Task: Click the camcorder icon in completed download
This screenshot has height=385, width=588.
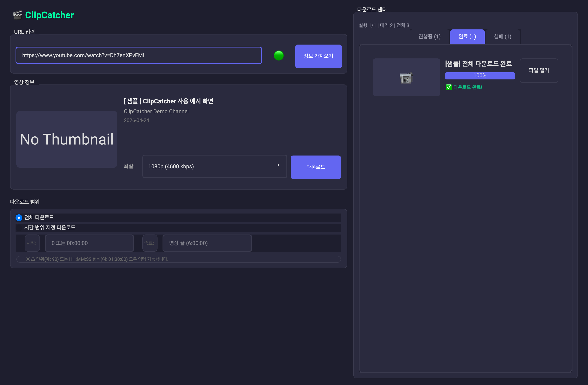Action: click(406, 78)
